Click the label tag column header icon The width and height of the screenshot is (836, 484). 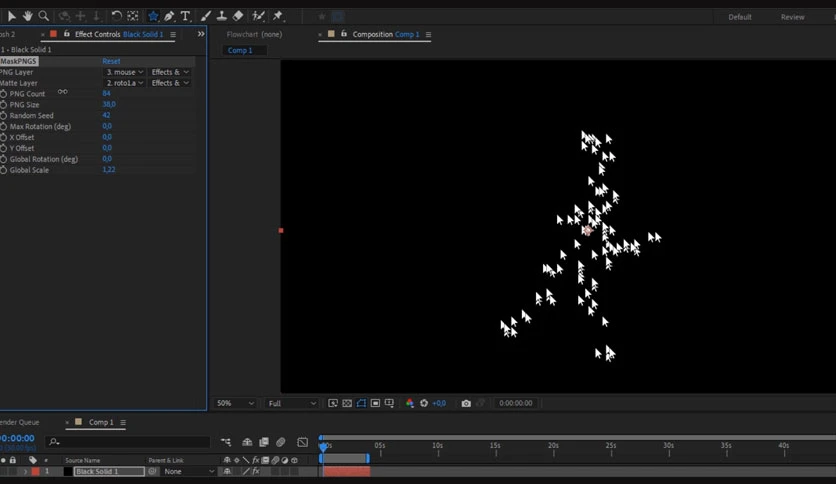33,459
